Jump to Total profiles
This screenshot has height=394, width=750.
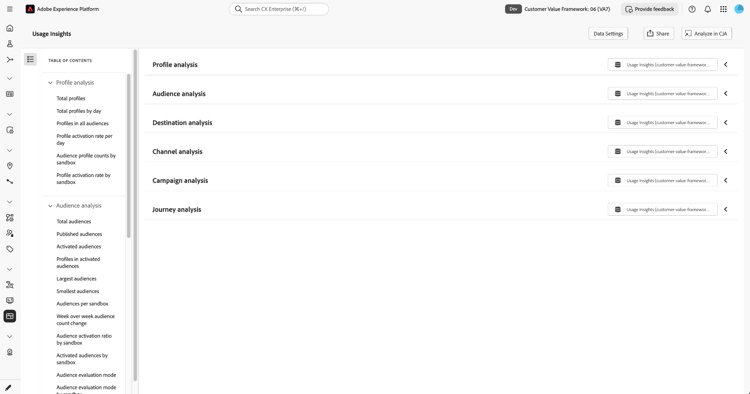[71, 98]
